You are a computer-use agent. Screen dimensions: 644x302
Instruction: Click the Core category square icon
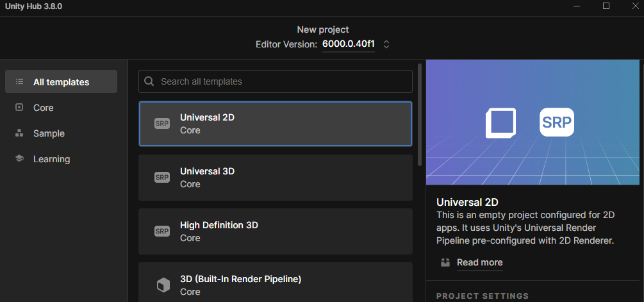(x=19, y=108)
